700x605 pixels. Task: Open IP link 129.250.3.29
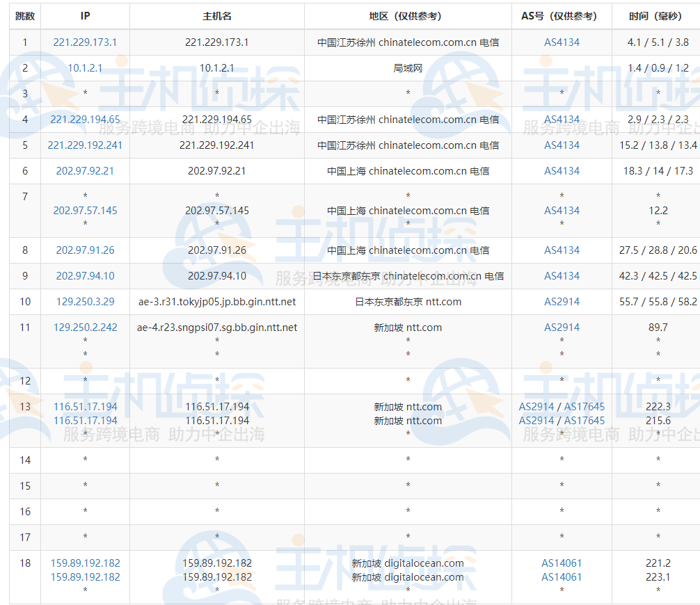coord(85,302)
